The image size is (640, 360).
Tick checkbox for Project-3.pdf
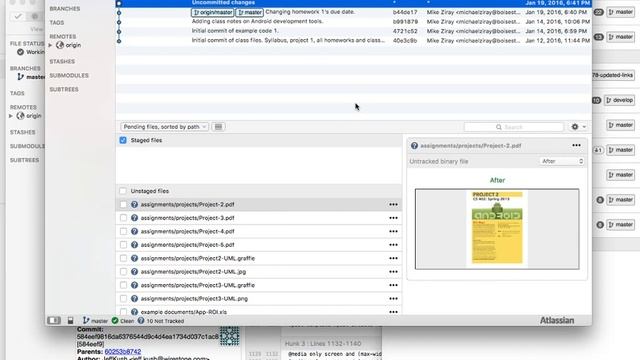(x=123, y=218)
